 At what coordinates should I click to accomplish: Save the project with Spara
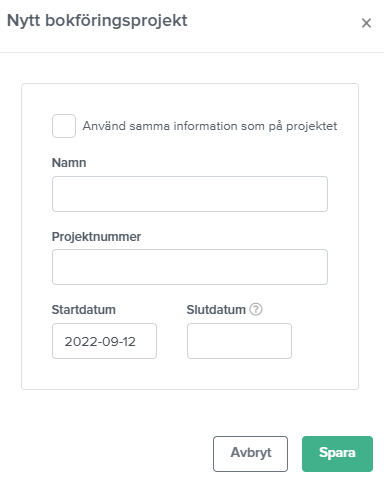coord(337,454)
